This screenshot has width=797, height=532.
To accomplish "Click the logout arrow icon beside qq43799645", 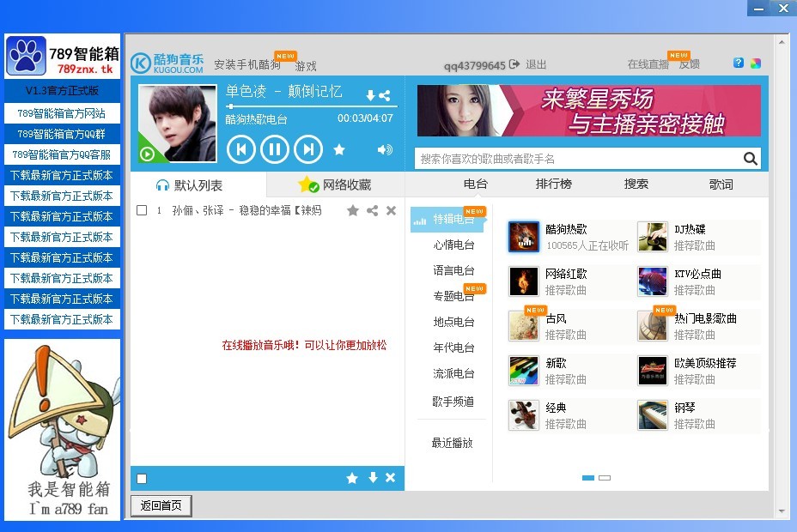I will coord(514,64).
